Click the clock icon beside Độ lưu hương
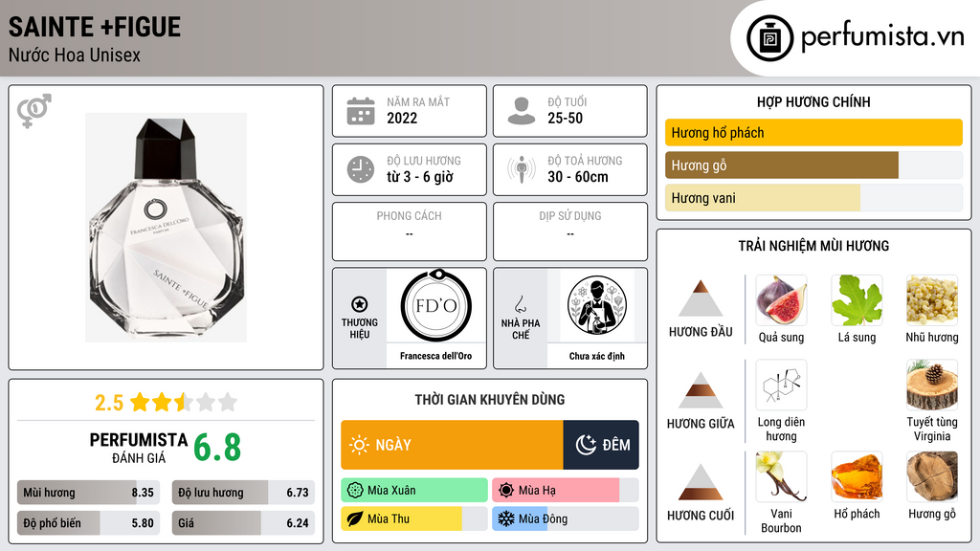This screenshot has width=980, height=551. 361,169
